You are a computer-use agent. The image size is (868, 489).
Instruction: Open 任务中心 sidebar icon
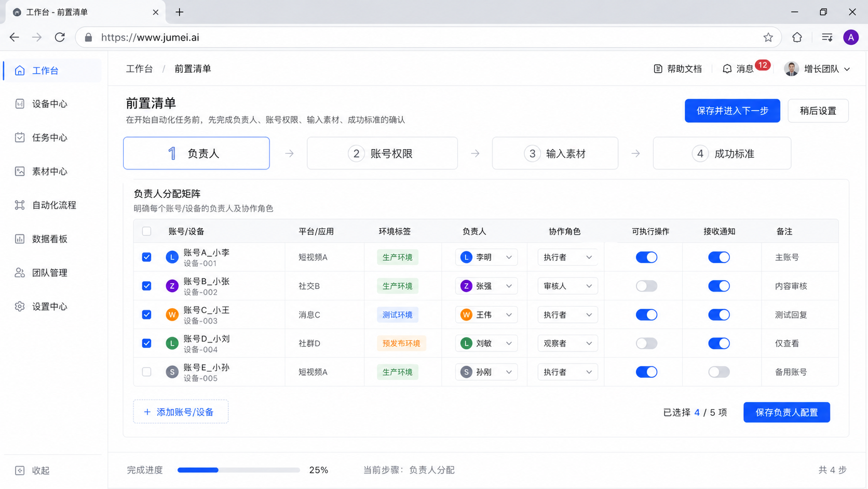click(20, 138)
